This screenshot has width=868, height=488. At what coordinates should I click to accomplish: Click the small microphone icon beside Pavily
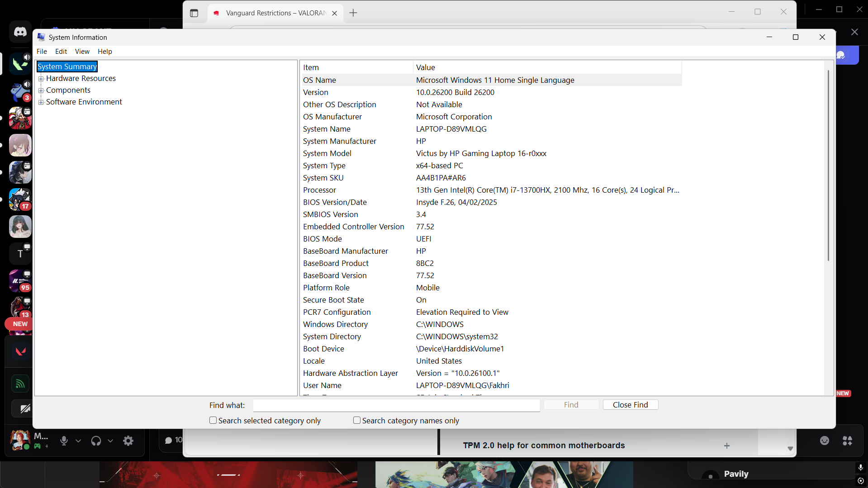tap(860, 467)
